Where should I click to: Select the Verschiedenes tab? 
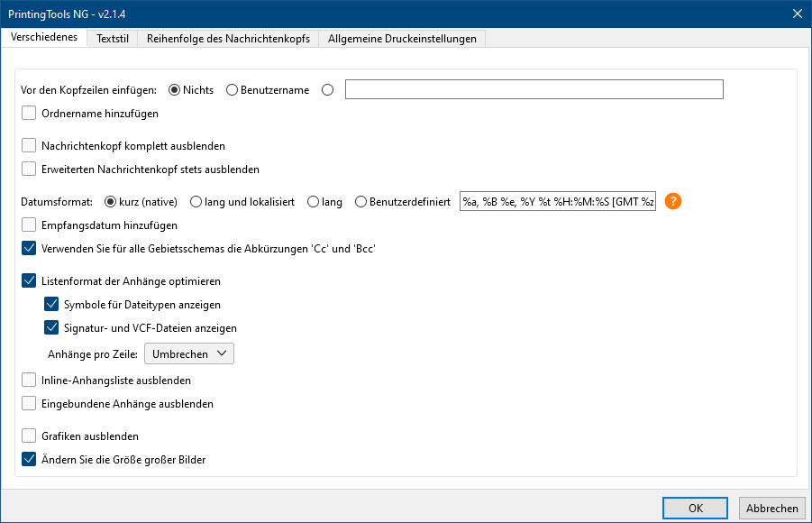click(x=44, y=37)
